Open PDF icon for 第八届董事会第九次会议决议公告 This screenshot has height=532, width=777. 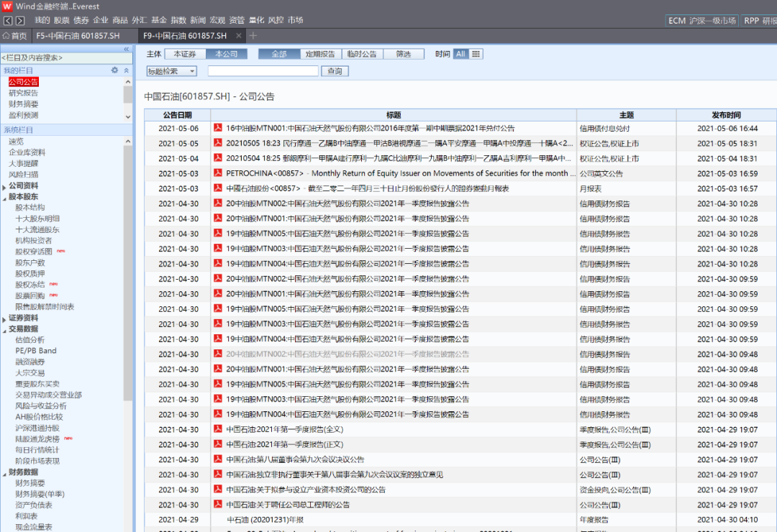point(217,459)
